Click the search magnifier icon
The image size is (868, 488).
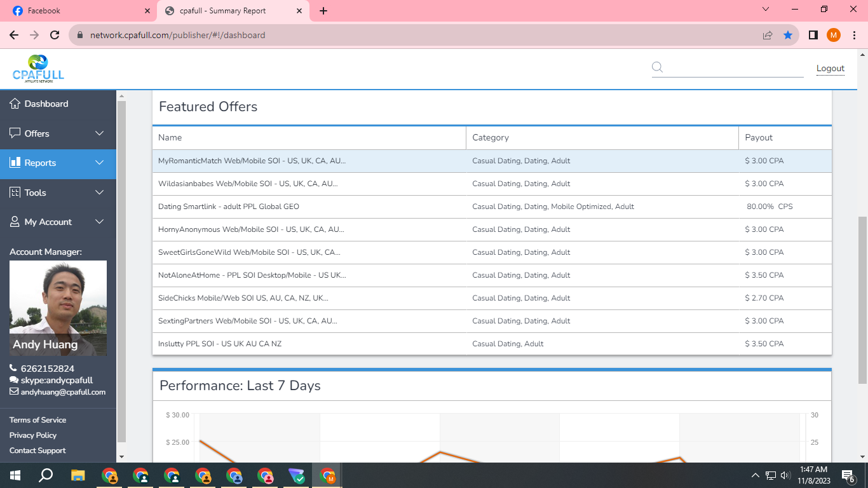coord(658,67)
